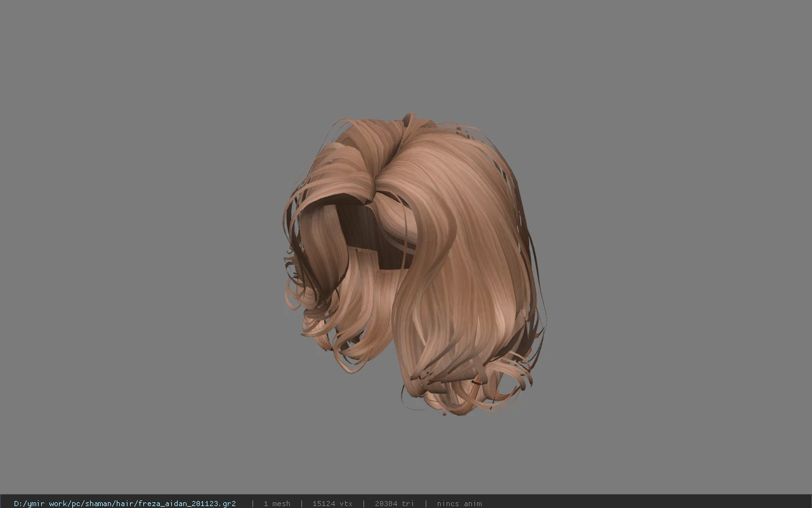This screenshot has width=812, height=508.
Task: Click the freza_aidan_201123.gr2 file path
Action: pos(125,504)
